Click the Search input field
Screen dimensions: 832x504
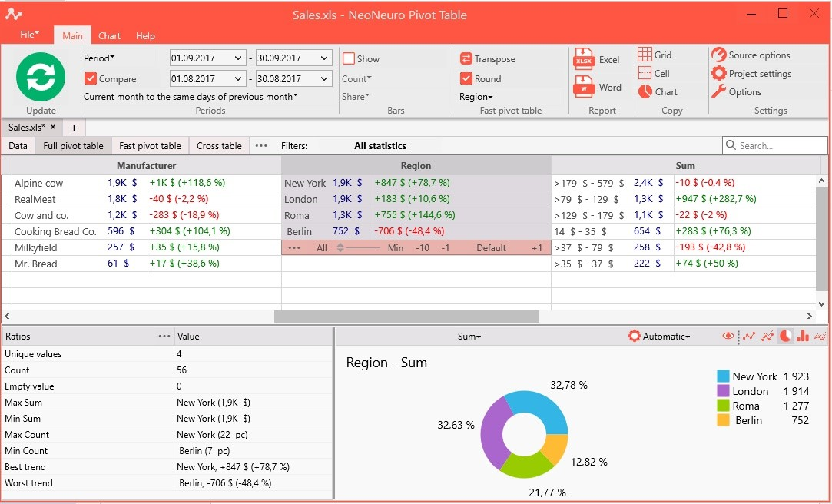tap(774, 145)
